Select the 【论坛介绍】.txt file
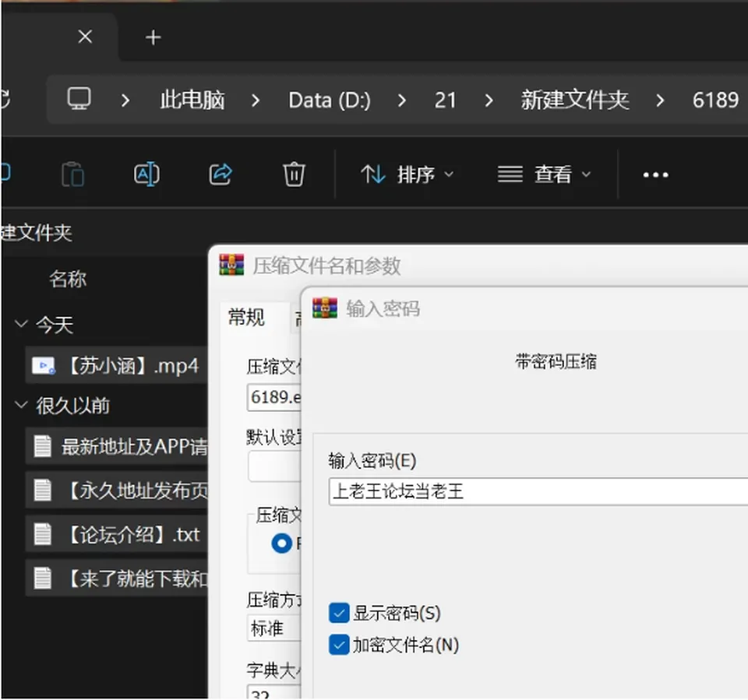The height and width of the screenshot is (700, 748). [116, 534]
